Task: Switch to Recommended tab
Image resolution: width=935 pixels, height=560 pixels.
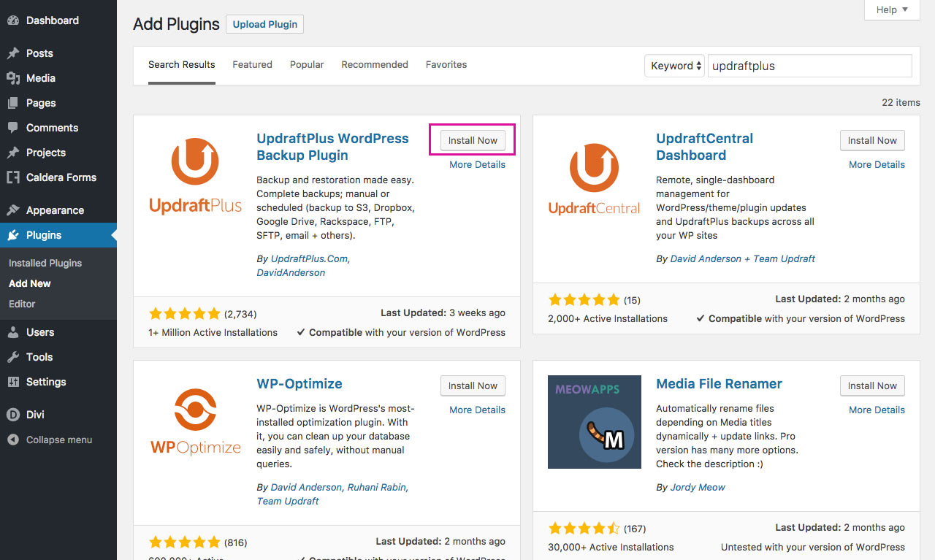Action: [x=375, y=65]
